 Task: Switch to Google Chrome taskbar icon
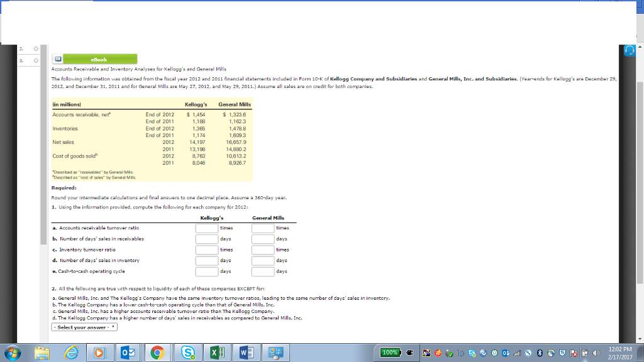[x=157, y=353]
